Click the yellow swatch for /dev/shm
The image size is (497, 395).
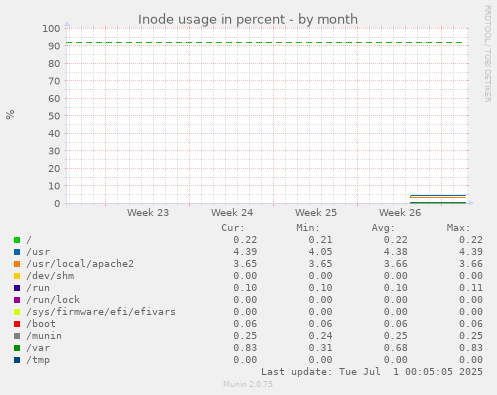(x=17, y=276)
